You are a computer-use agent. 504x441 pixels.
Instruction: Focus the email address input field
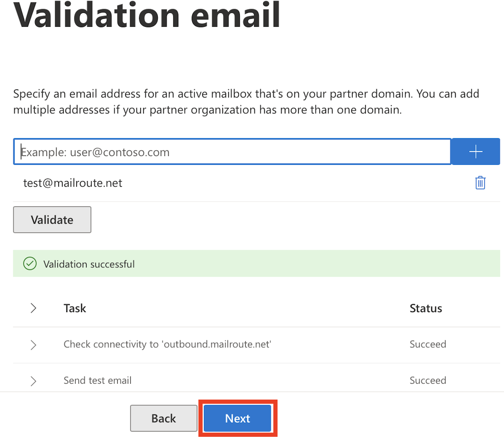(232, 151)
